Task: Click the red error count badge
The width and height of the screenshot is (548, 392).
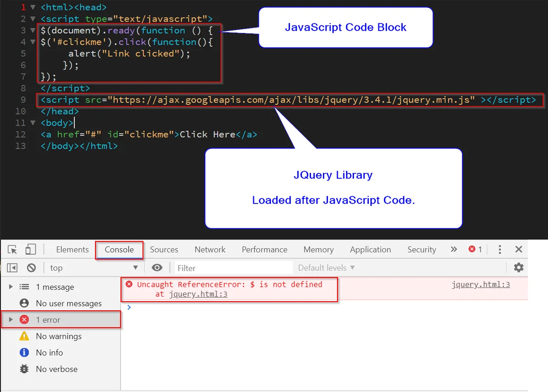Action: coord(475,249)
